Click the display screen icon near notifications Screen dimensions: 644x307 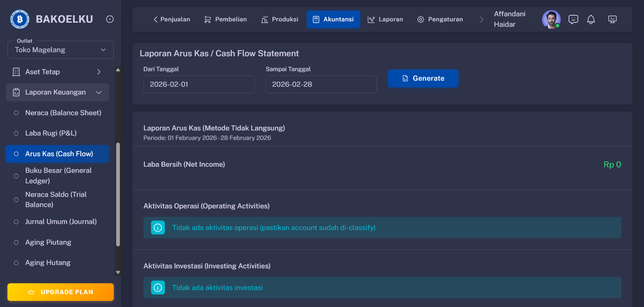click(613, 19)
